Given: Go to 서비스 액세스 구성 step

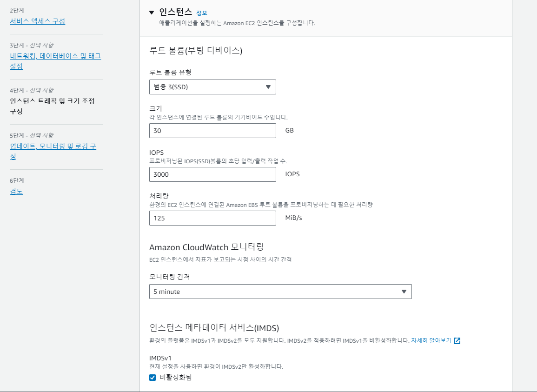Looking at the screenshot, I should 37,21.
